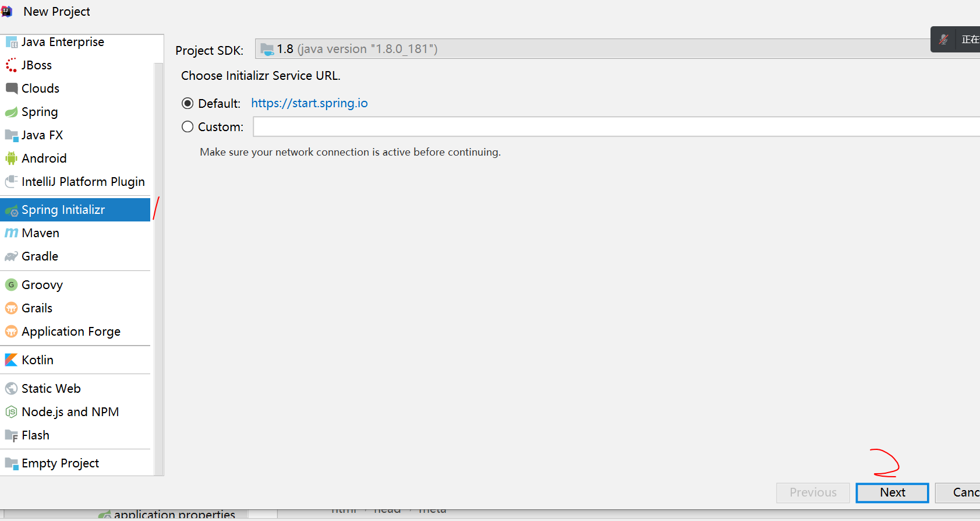
Task: Click the Java FX folder icon
Action: [x=11, y=135]
